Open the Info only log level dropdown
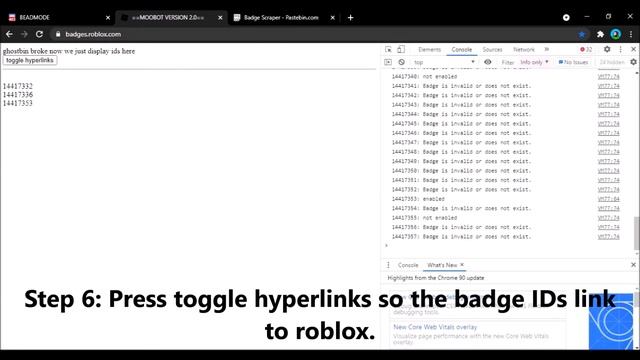Screen dimensions: 640x360 534,62
